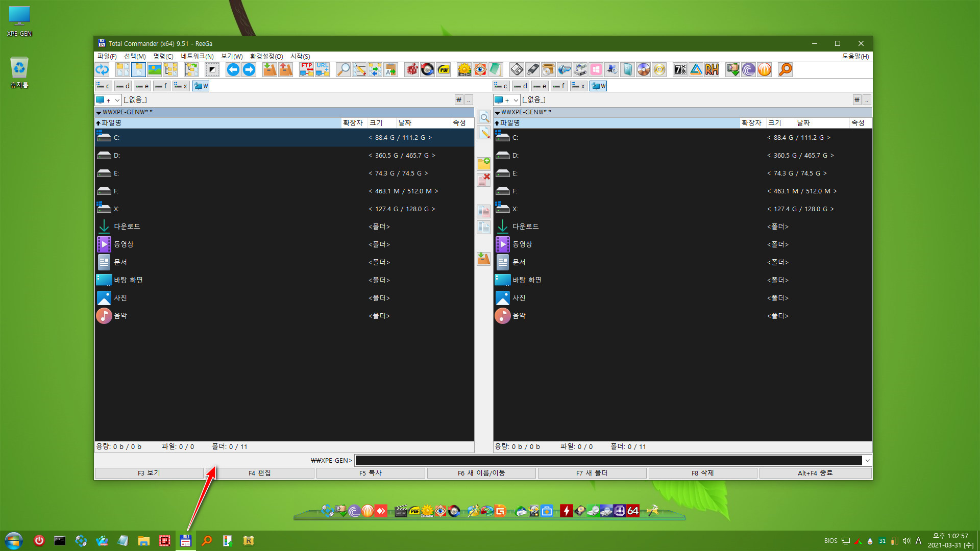Image resolution: width=980 pixels, height=551 pixels.
Task: Sort the left panel by 크기 column
Action: click(x=382, y=123)
